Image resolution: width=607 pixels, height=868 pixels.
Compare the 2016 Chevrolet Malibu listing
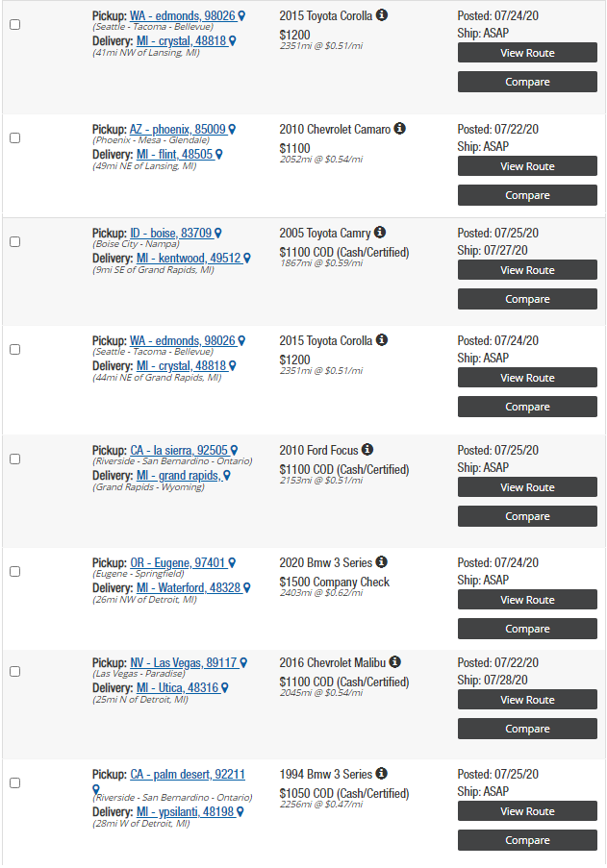pos(527,729)
